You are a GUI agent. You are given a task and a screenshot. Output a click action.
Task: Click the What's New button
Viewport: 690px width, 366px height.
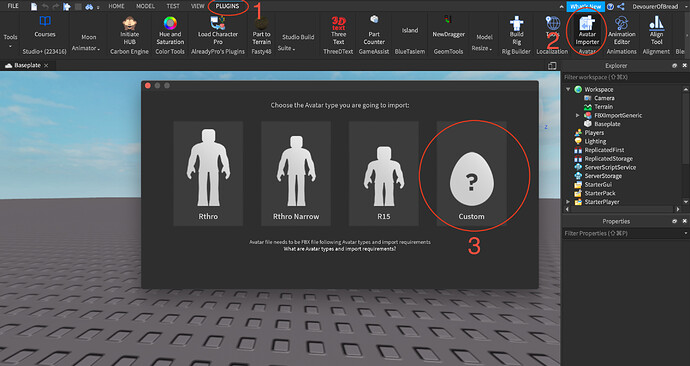click(586, 7)
